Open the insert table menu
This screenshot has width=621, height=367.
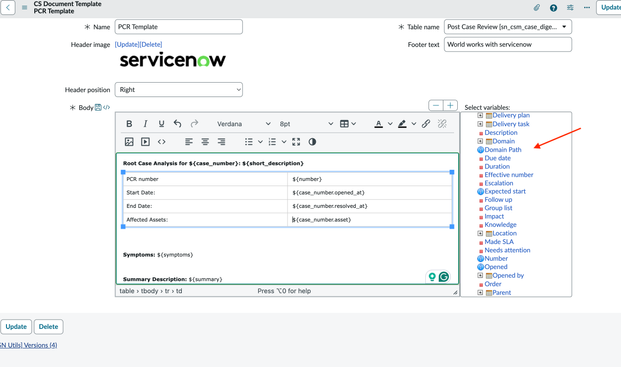[348, 124]
